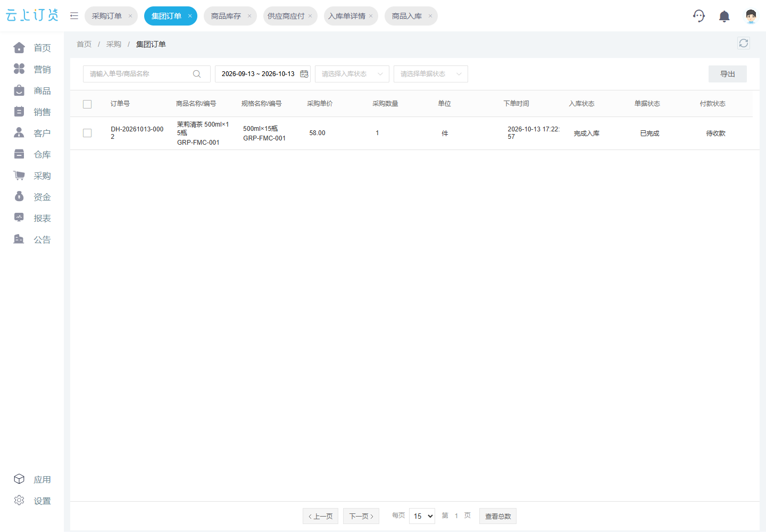The image size is (766, 532).
Task: Open 应用 in the sidebar
Action: [32, 479]
